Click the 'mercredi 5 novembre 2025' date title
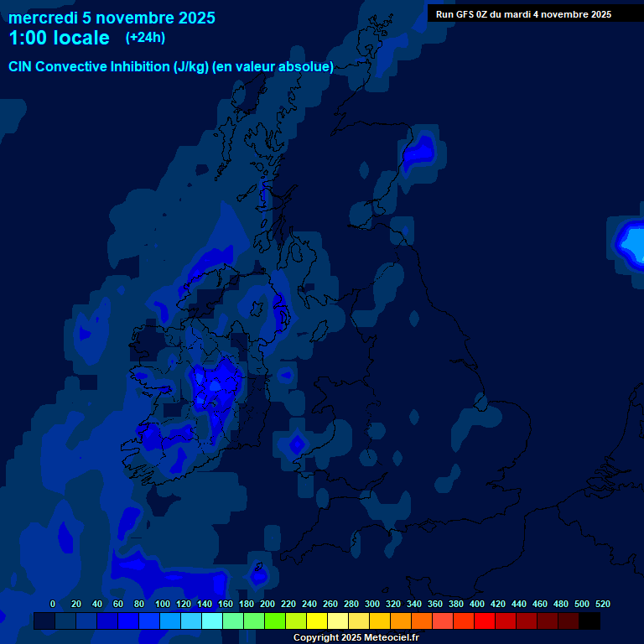644x644 pixels. coord(112,18)
